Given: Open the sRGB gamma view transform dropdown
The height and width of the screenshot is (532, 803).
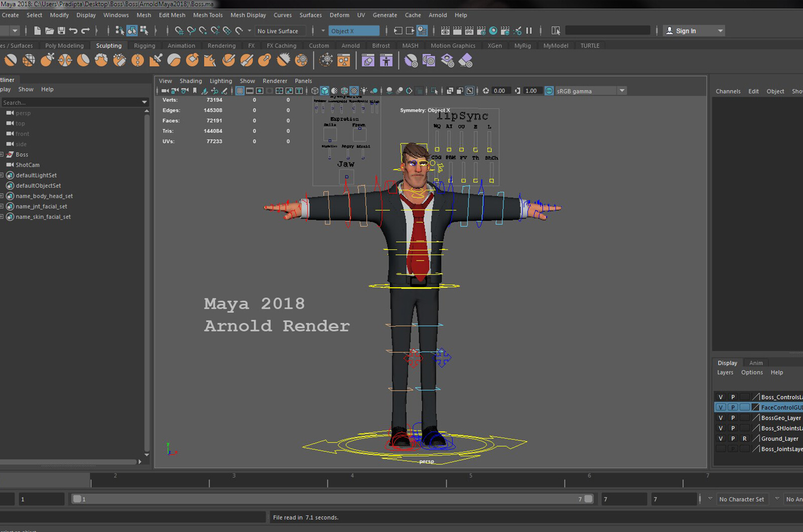Looking at the screenshot, I should (622, 91).
